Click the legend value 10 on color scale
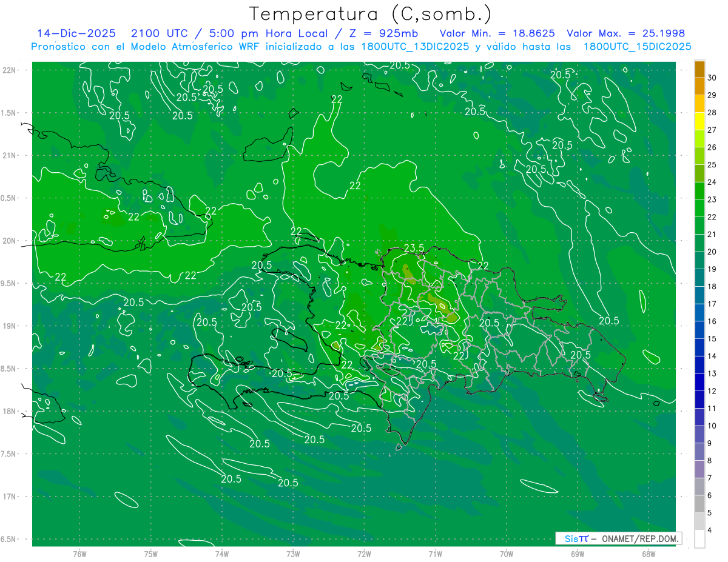Image resolution: width=728 pixels, height=562 pixels. point(712,426)
